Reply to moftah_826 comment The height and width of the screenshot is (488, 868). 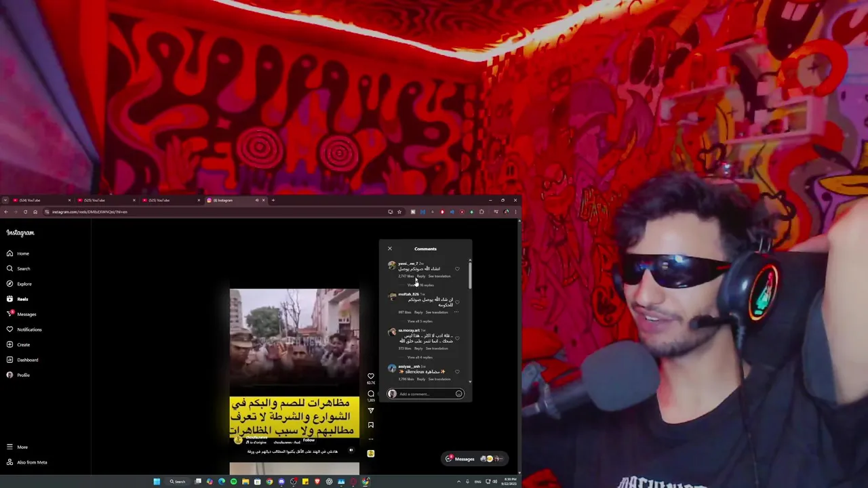click(x=418, y=312)
